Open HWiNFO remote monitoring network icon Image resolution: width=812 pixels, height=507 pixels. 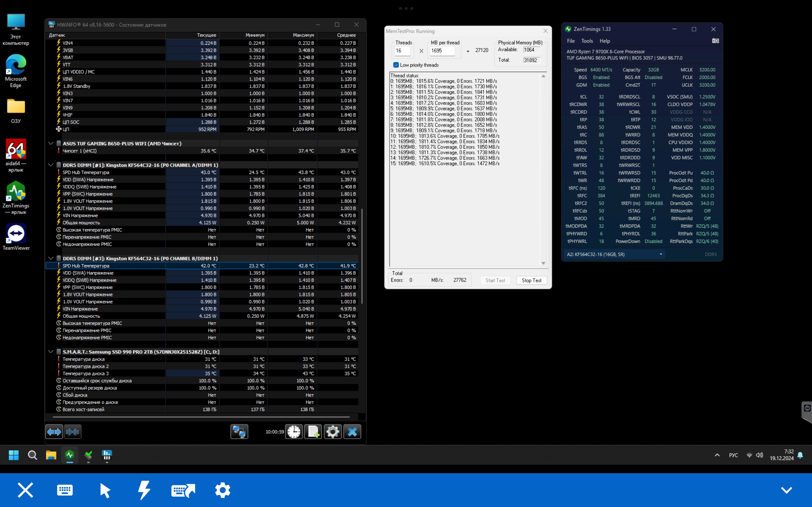(x=239, y=432)
